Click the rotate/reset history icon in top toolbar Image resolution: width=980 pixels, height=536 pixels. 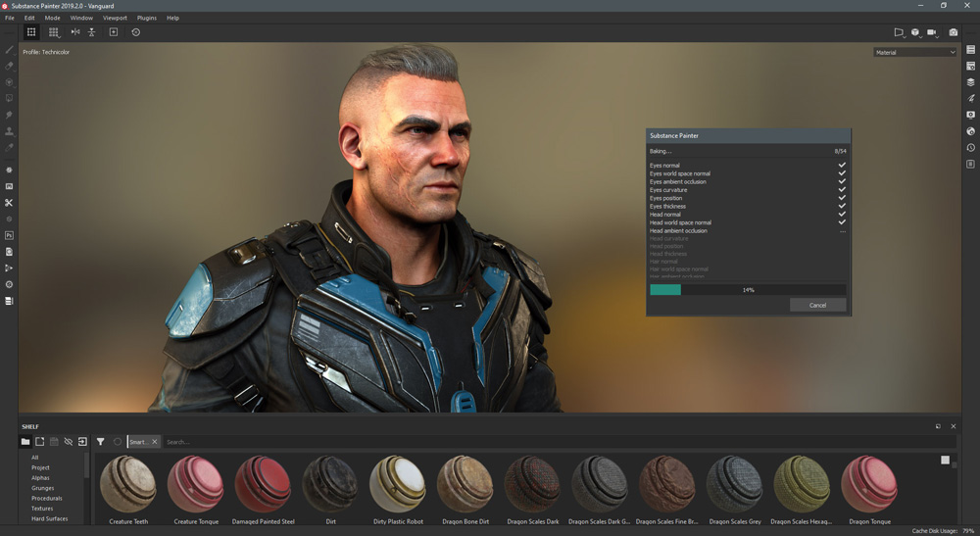pos(135,32)
